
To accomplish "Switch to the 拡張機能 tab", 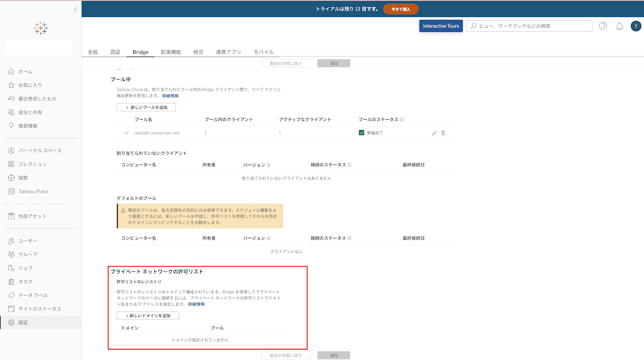I will pos(171,52).
